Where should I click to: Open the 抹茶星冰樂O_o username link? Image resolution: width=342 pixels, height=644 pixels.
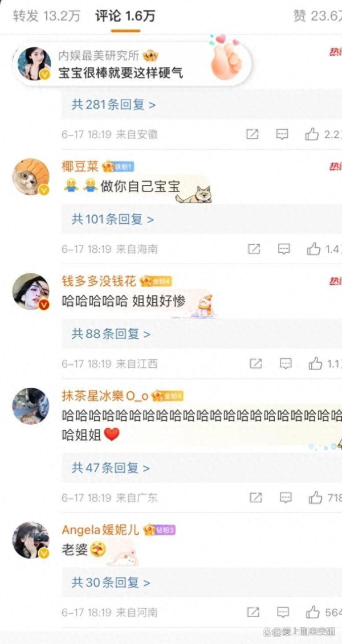point(105,396)
